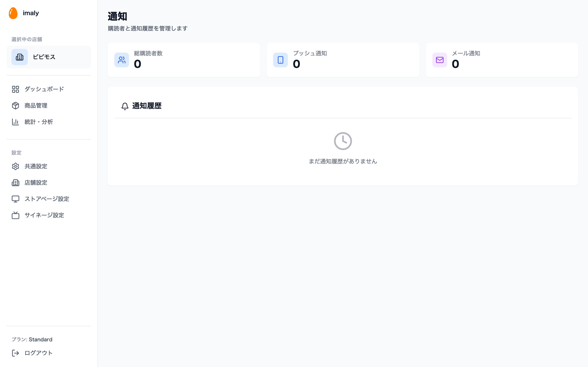Open the ダッシュボード menu item
Screen dimensions: 588x367
click(44, 89)
